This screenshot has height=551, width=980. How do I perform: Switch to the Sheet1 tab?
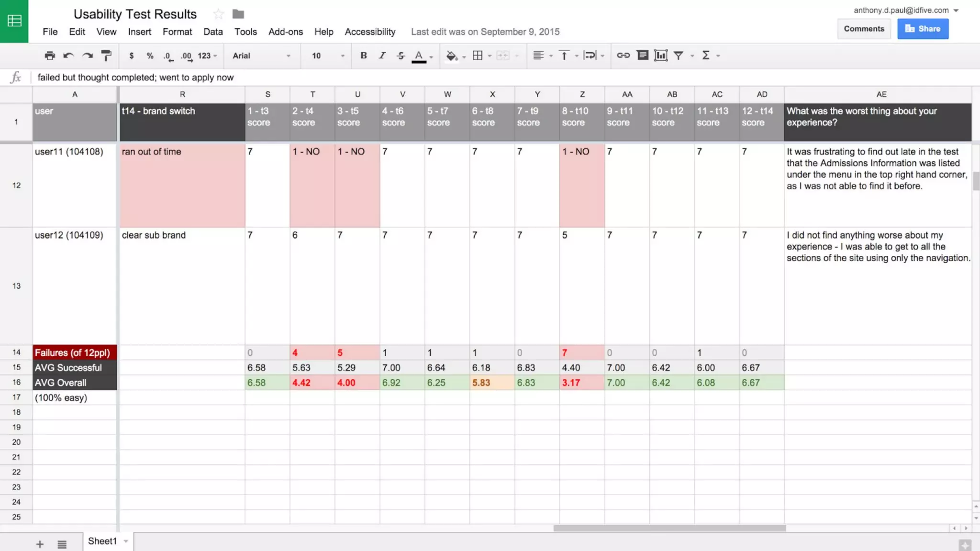(102, 541)
